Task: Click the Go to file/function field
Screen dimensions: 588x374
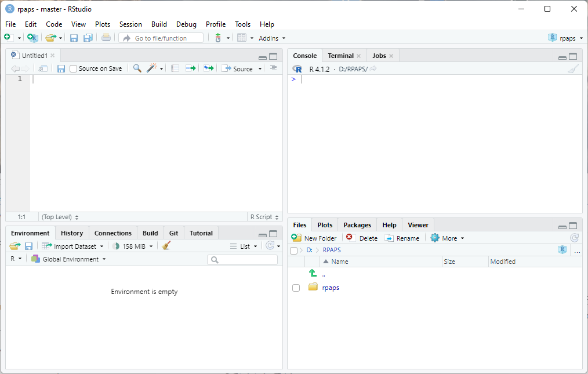Action: (161, 38)
